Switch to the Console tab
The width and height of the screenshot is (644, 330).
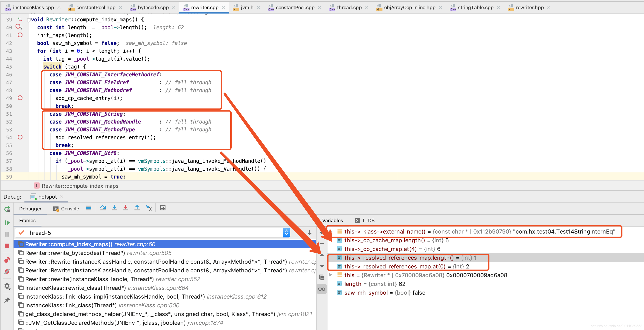66,208
